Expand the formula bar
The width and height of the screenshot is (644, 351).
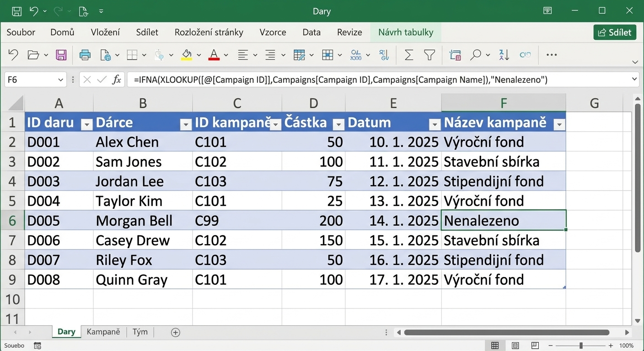[634, 80]
